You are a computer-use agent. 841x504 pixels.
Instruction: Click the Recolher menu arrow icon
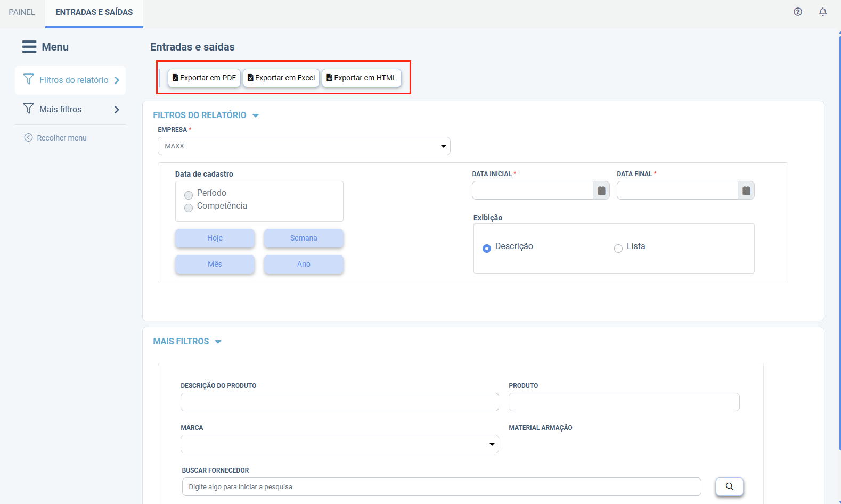coord(28,137)
